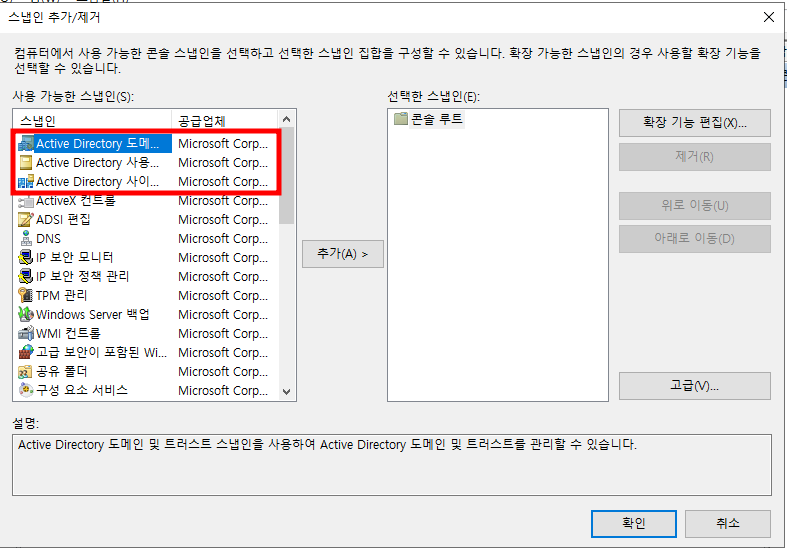
Task: Click 위로 이동(U) button
Action: click(695, 206)
